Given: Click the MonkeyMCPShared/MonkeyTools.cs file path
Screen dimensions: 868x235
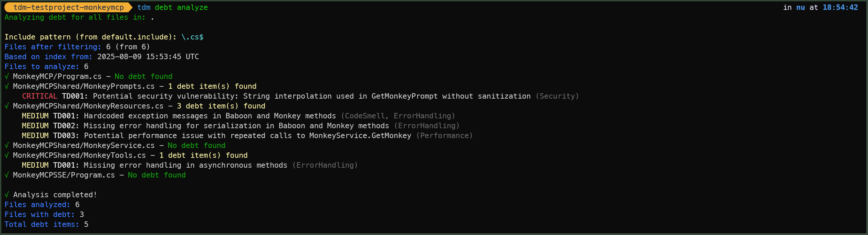Looking at the screenshot, I should 80,155.
